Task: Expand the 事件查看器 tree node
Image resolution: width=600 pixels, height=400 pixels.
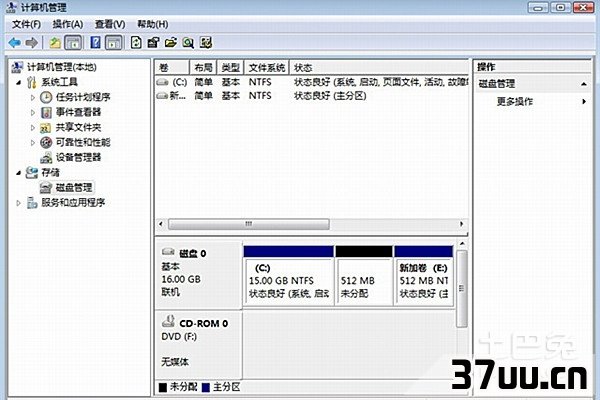Action: 33,112
